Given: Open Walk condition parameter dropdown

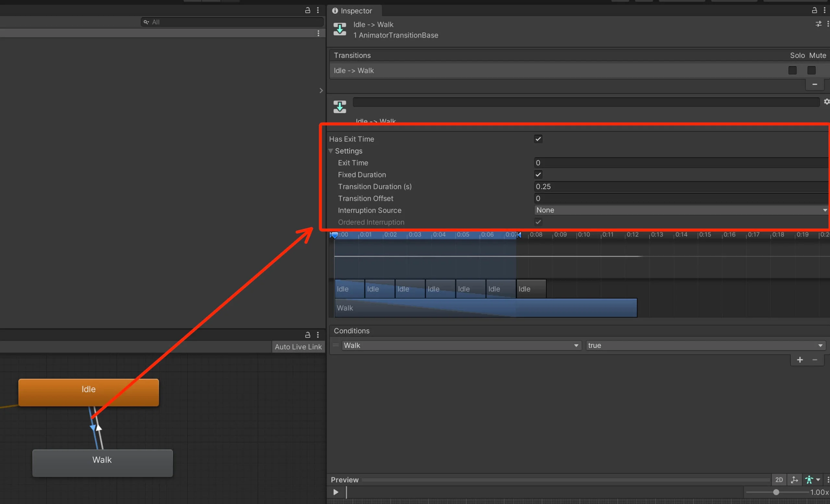Looking at the screenshot, I should click(461, 346).
